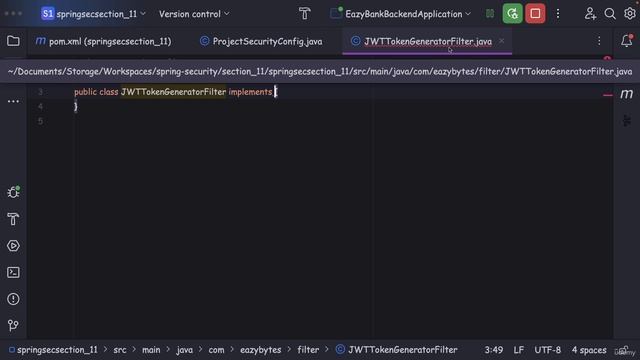640x360 pixels.
Task: Click filter in the breadcrumb bar
Action: pyautogui.click(x=308, y=350)
